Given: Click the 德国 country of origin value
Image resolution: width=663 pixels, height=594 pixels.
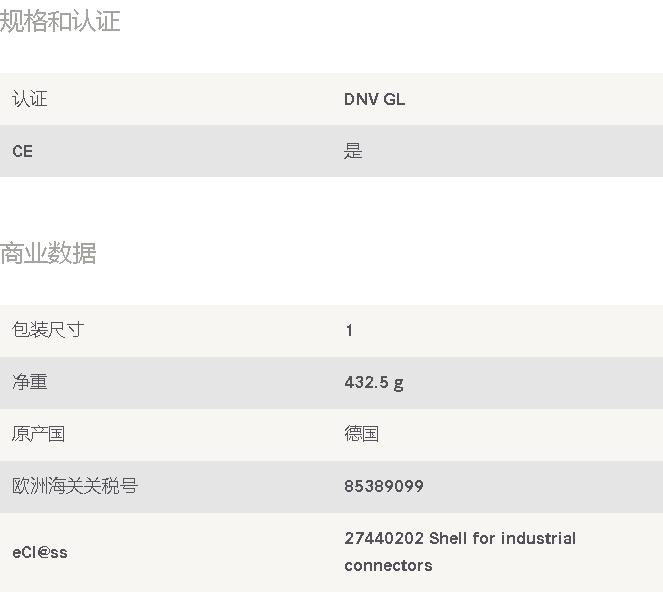Looking at the screenshot, I should 362,434.
